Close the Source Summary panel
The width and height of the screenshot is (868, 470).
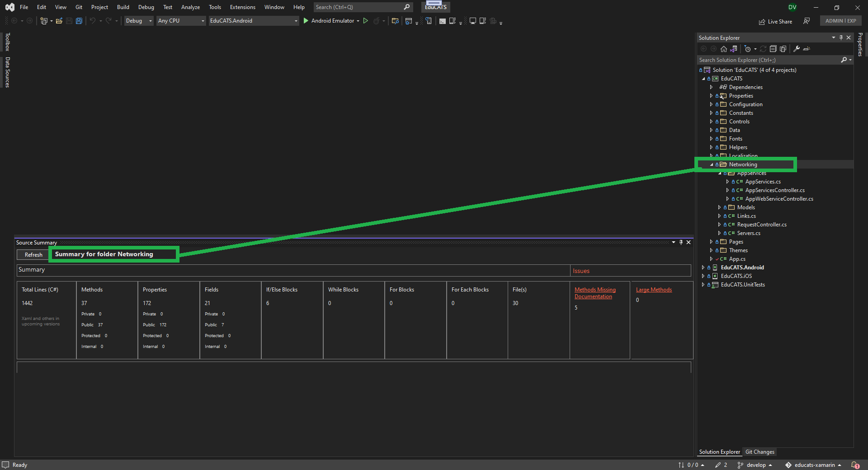pyautogui.click(x=689, y=242)
